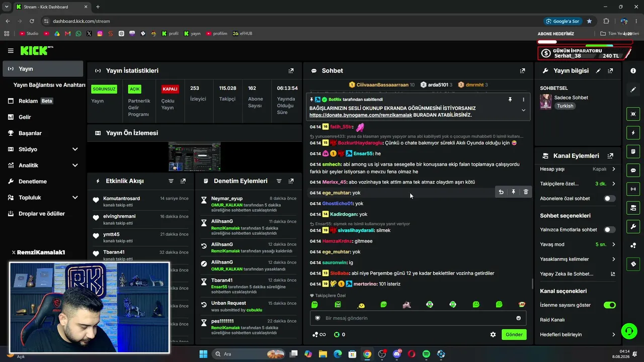Open the Windows taskbar search box Ara

tap(249, 354)
